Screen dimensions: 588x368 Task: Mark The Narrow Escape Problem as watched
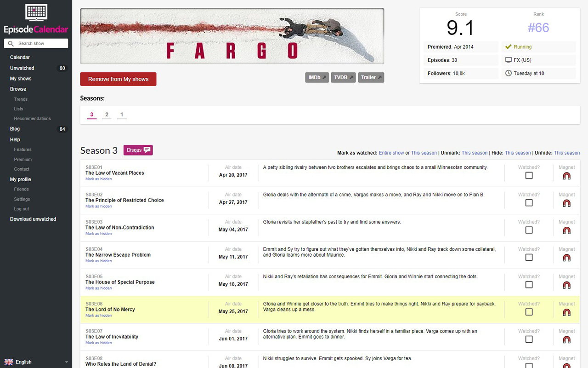[529, 257]
